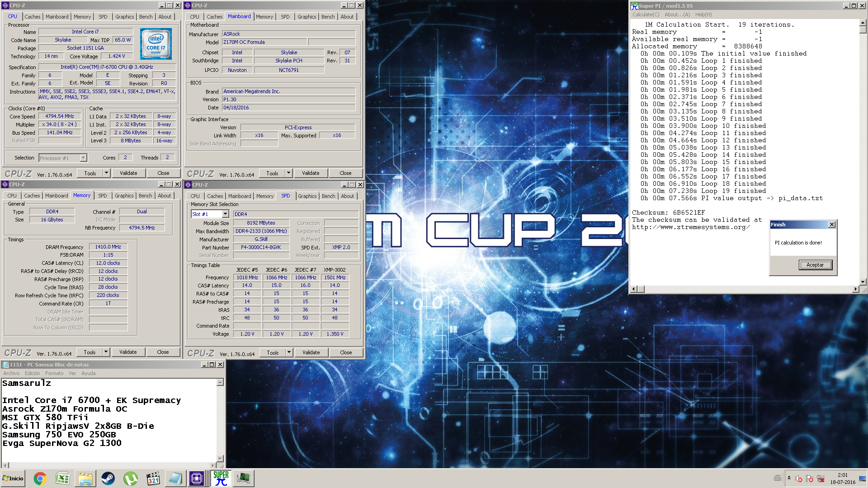This screenshot has width=868, height=488.
Task: Open Ayuda menu in Notepad
Action: point(89,373)
